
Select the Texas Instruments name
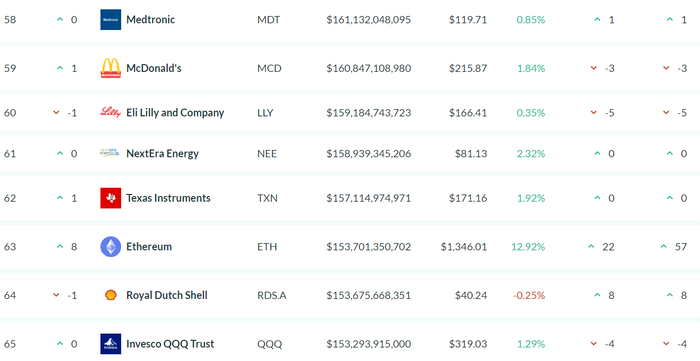coord(168,198)
